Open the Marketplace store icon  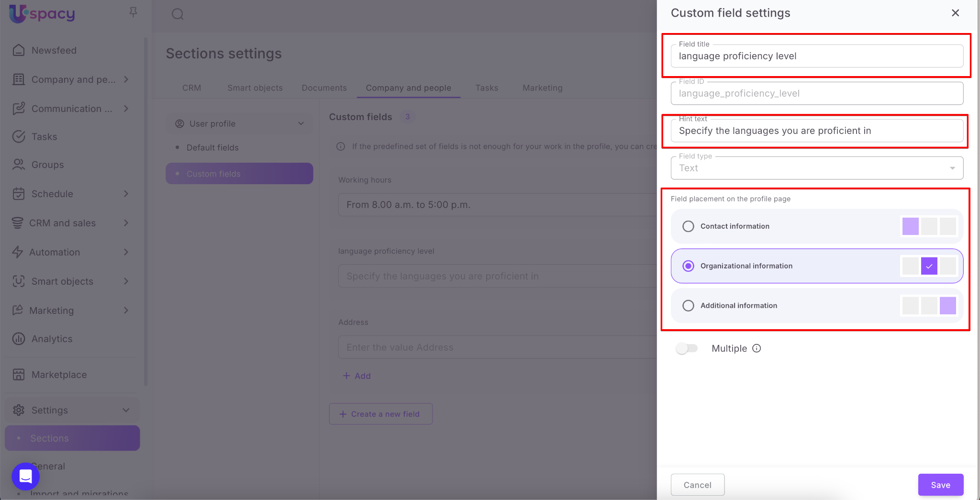point(19,375)
